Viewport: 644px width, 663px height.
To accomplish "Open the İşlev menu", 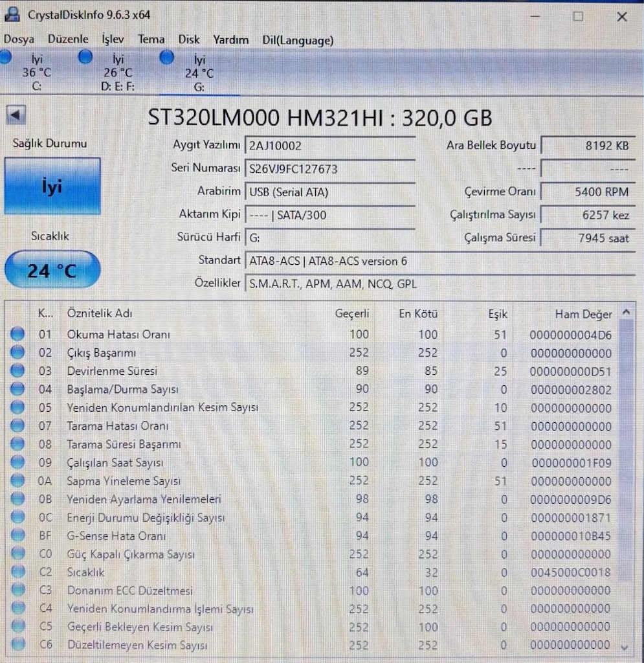I will point(113,39).
